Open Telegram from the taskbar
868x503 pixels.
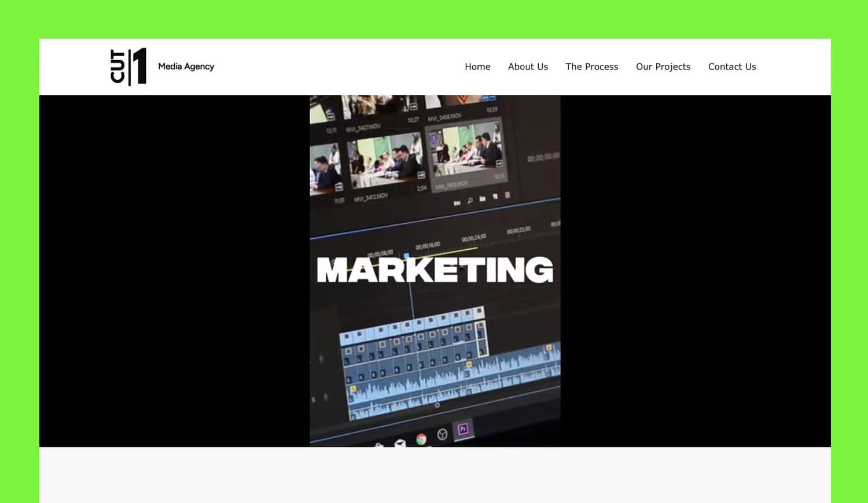[400, 442]
